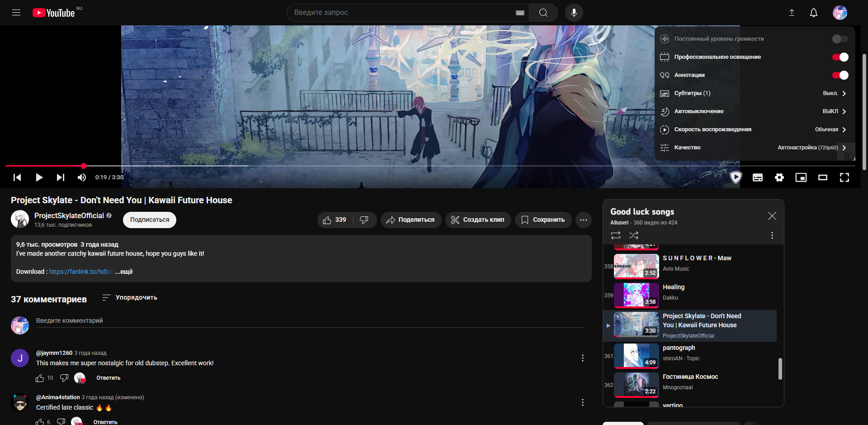868x425 pixels.
Task: Open the account avatar menu
Action: pyautogui.click(x=840, y=13)
